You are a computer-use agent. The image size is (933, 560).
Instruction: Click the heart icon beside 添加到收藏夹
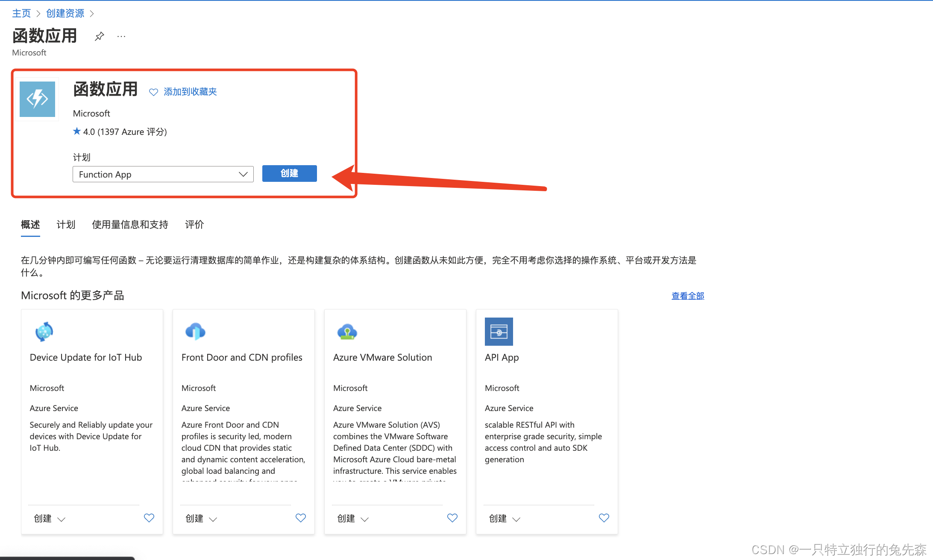153,92
